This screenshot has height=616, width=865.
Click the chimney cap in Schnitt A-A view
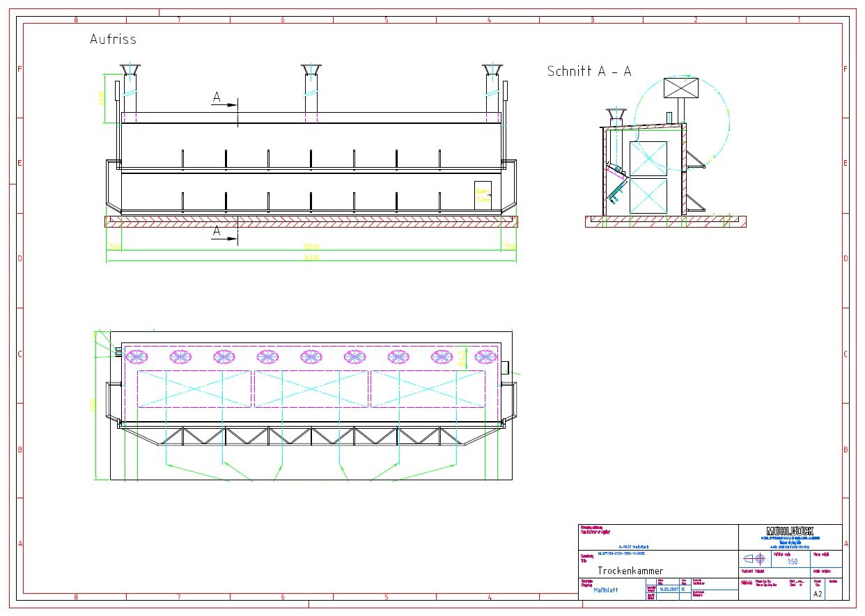click(616, 114)
